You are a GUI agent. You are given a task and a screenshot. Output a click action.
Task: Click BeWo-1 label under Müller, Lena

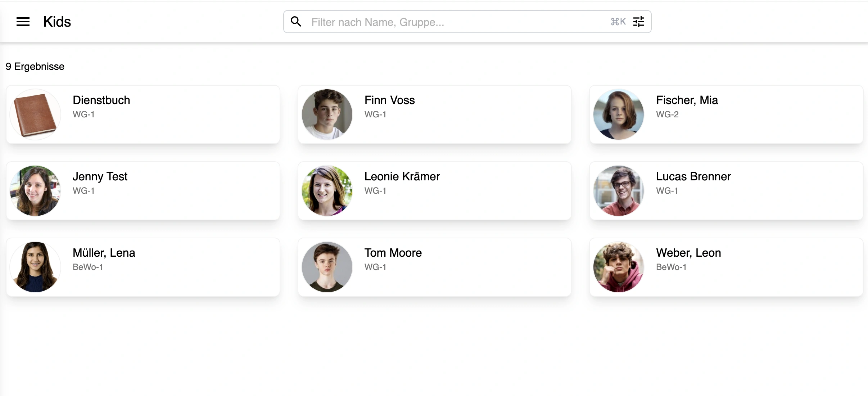click(x=88, y=267)
